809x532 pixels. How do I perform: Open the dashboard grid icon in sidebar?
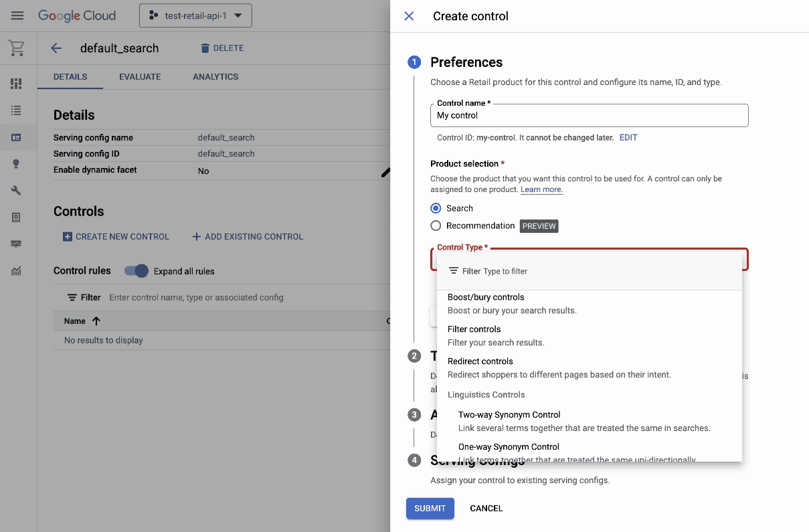[16, 84]
